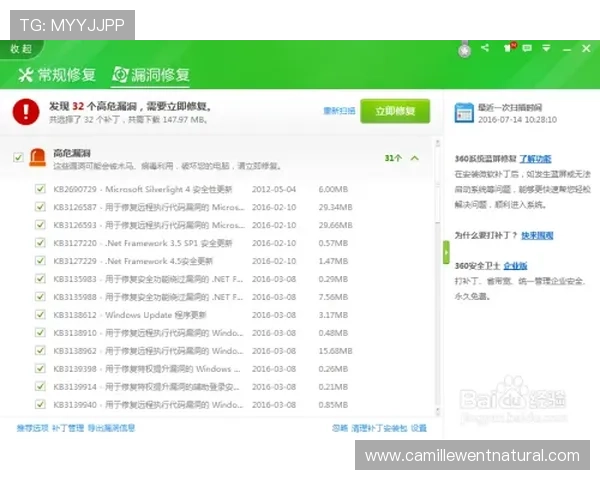Minimize the 360 window
The height and width of the screenshot is (480, 600).
pos(567,49)
